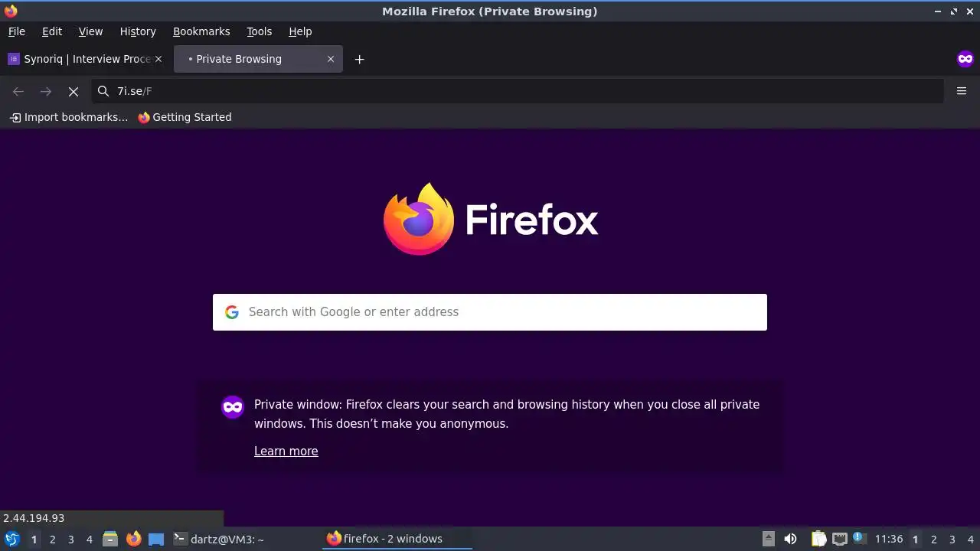Open file manager from taskbar launcher
Screen dimensions: 980x551
(110, 539)
